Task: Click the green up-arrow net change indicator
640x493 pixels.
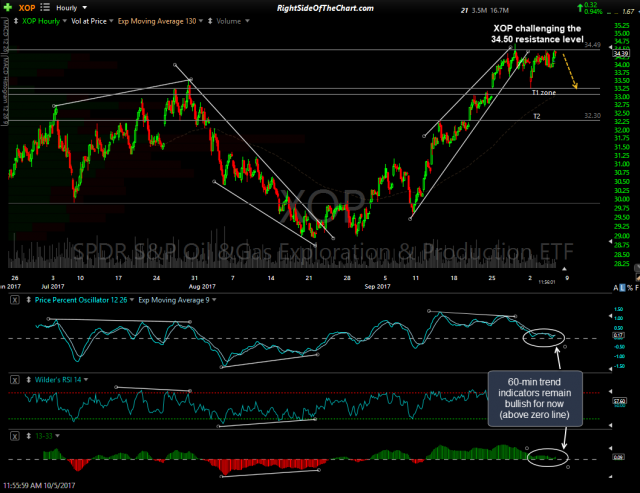Action: click(580, 8)
